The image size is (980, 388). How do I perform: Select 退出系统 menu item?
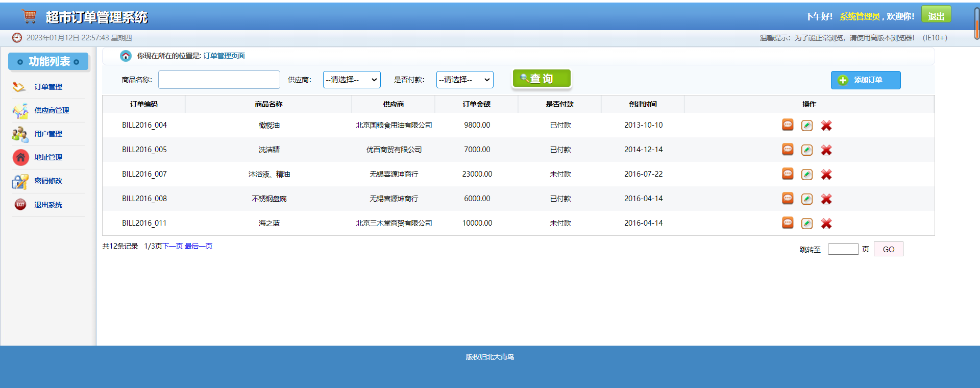[48, 205]
